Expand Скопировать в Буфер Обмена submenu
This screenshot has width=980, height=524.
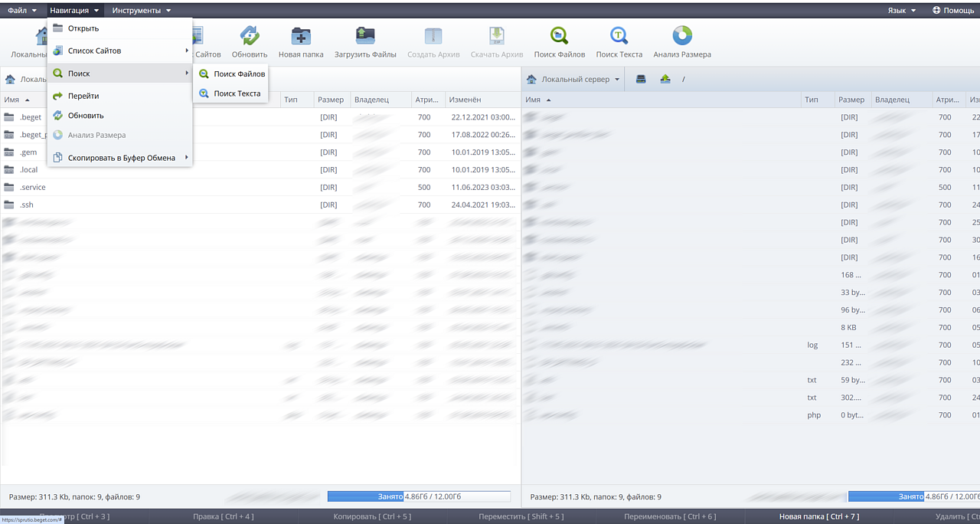pyautogui.click(x=121, y=158)
